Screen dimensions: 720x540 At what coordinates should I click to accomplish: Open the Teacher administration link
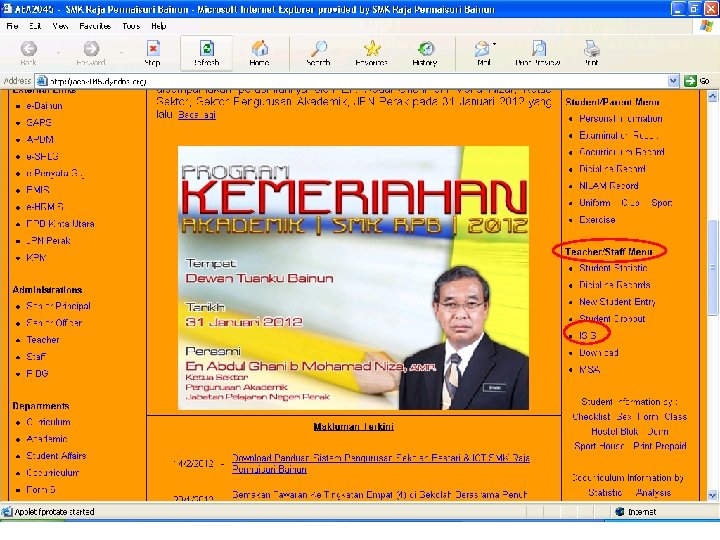(x=43, y=340)
